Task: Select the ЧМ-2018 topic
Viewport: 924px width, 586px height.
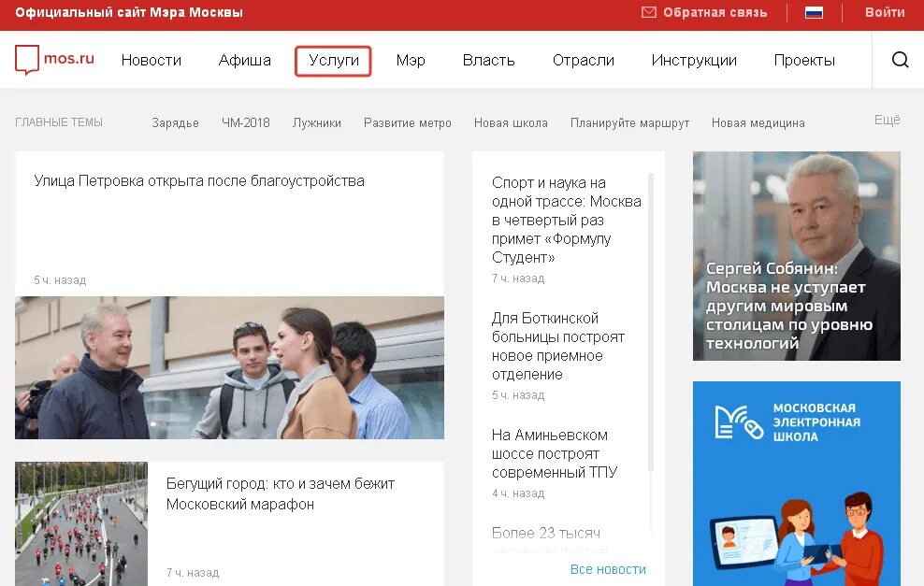Action: click(246, 122)
